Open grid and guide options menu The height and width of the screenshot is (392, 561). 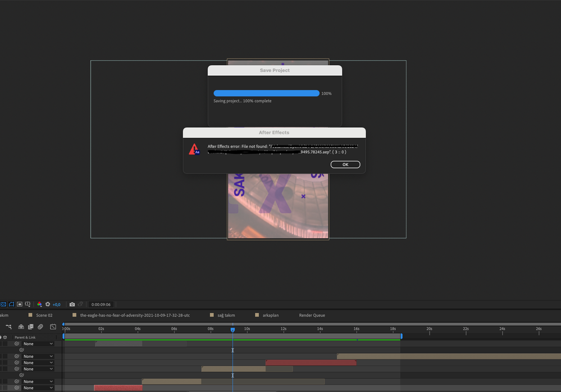click(28, 304)
